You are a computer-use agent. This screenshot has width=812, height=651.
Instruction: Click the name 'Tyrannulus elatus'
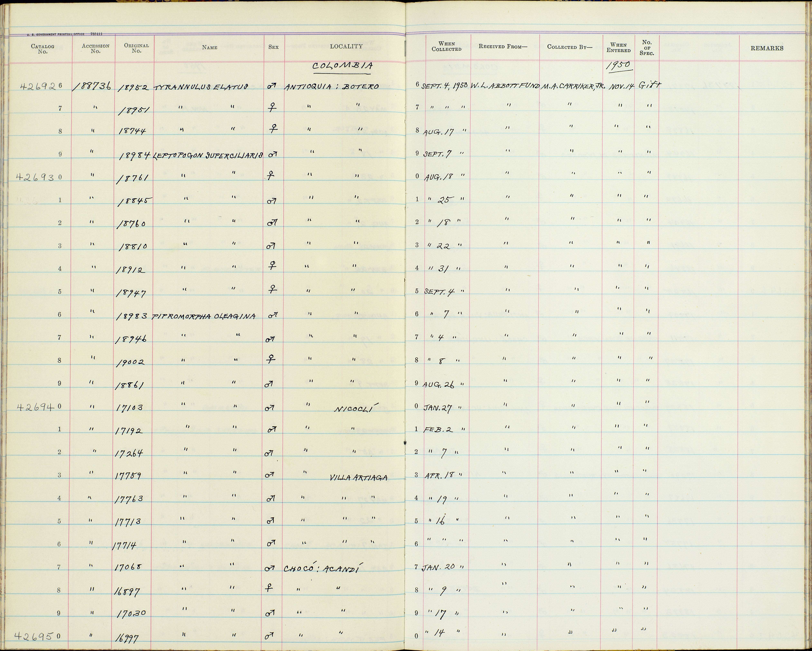click(201, 87)
